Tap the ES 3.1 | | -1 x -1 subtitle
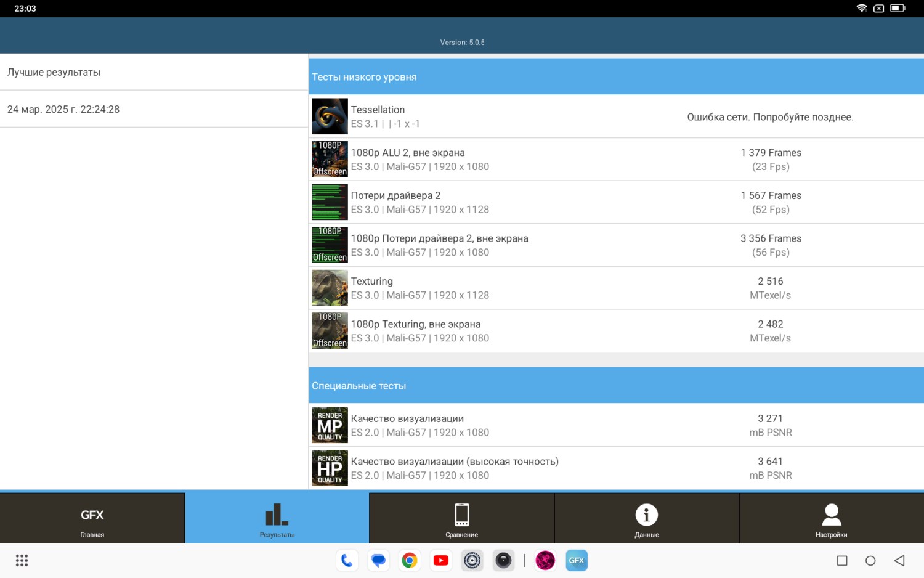Viewport: 924px width, 578px height. (x=386, y=124)
